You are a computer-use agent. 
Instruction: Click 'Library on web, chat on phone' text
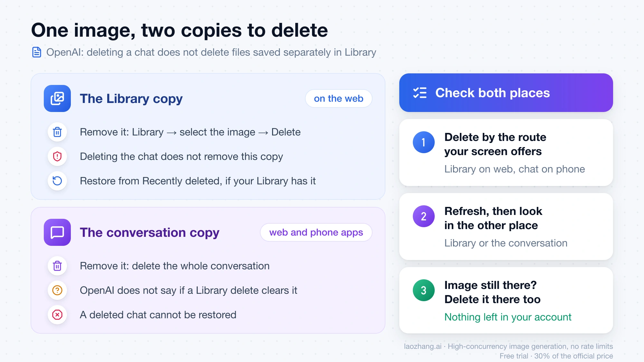pos(515,169)
